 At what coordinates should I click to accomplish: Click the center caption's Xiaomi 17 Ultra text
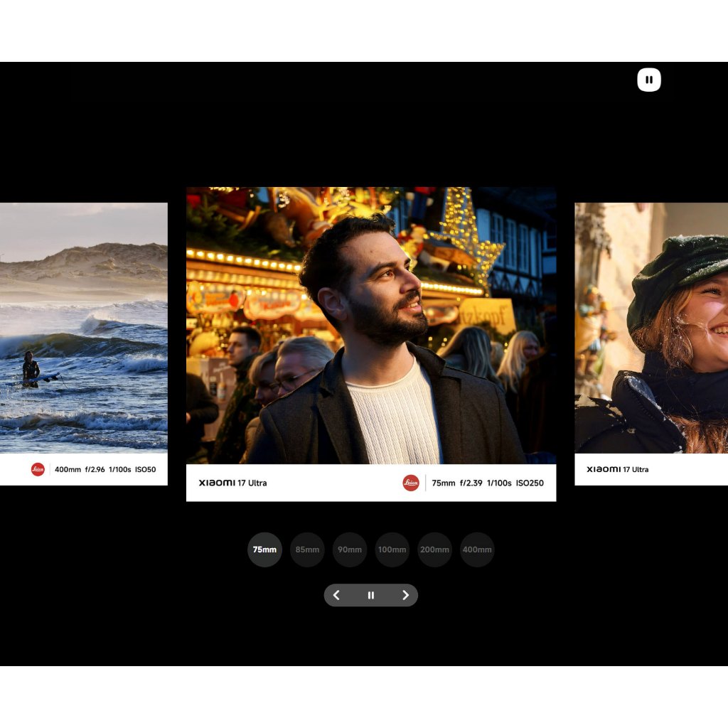(232, 483)
